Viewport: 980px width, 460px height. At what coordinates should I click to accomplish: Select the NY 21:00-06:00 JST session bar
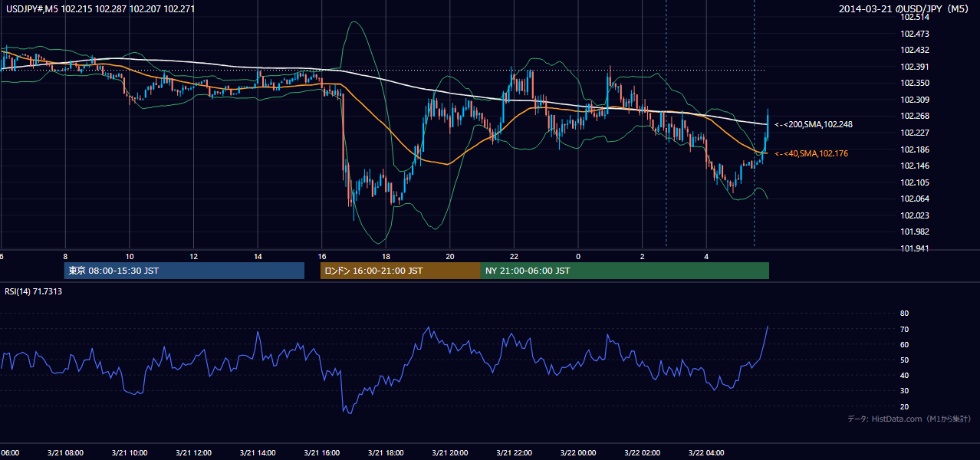[x=625, y=271]
